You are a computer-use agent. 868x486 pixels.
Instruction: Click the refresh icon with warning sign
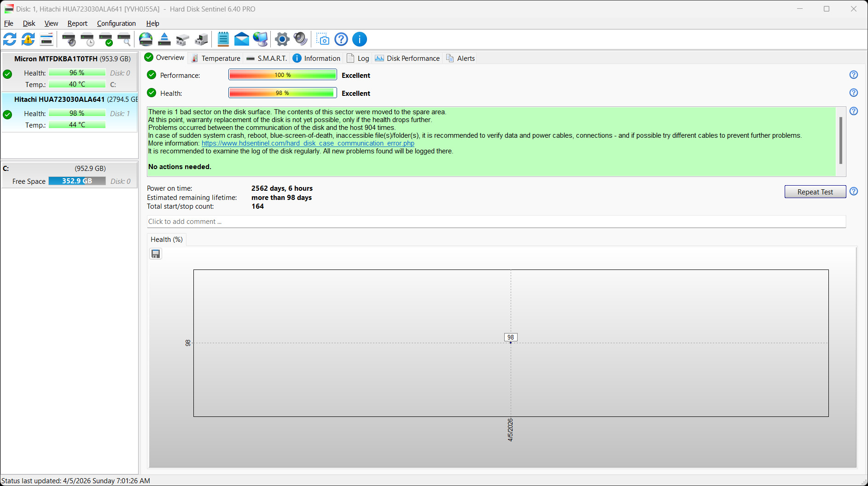(x=28, y=40)
